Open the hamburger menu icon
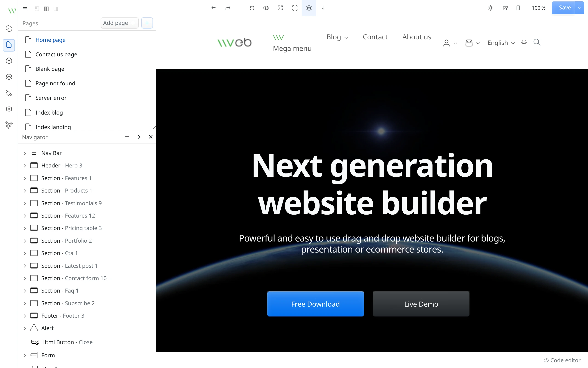Screen dimensions: 588x368 pyautogui.click(x=25, y=9)
